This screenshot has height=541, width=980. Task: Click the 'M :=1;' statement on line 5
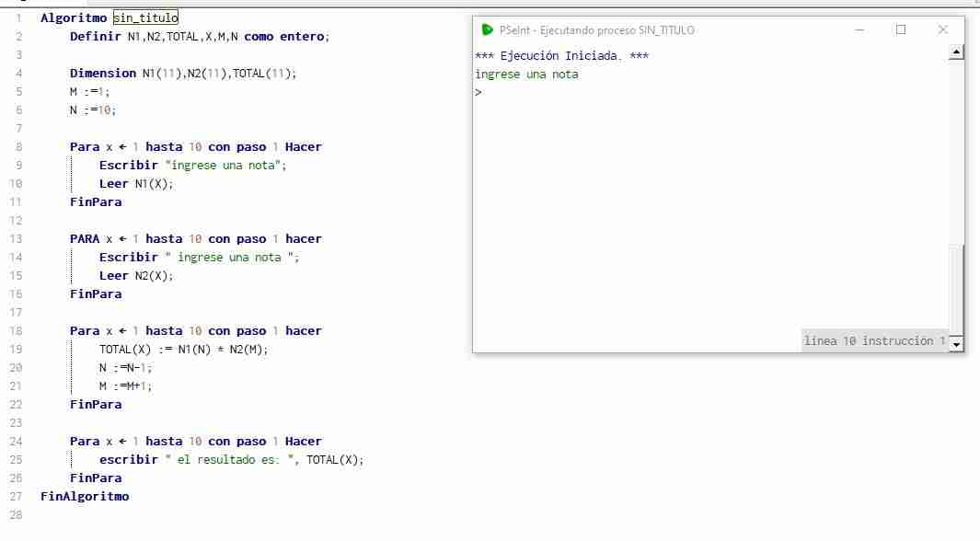click(89, 92)
